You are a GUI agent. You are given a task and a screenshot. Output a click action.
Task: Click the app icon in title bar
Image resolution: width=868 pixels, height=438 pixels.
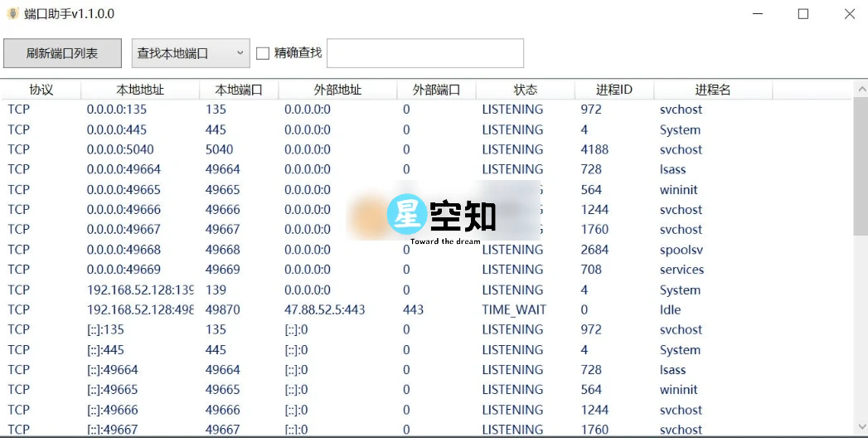tap(12, 13)
